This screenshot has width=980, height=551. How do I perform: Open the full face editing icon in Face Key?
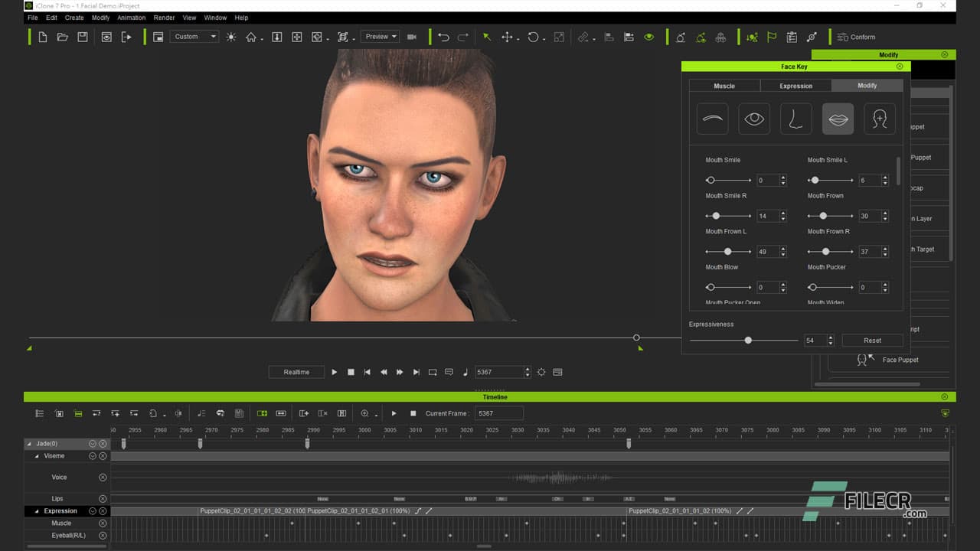879,118
